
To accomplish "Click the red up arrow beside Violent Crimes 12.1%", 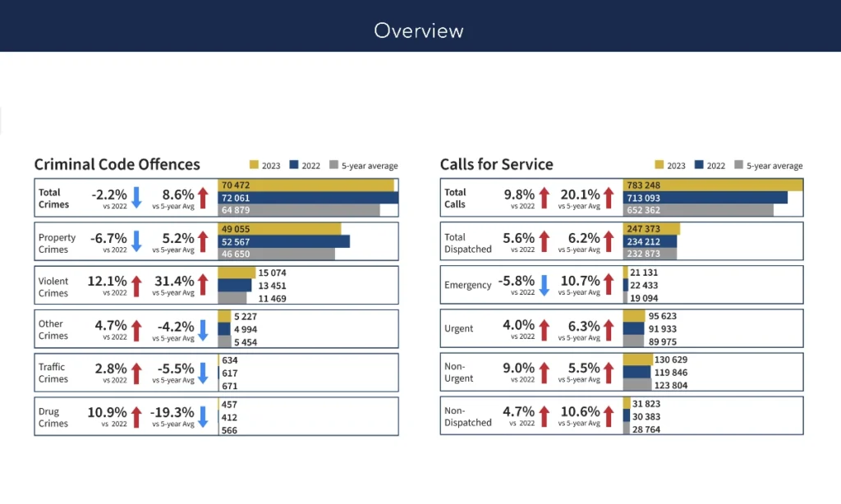I will [x=137, y=286].
